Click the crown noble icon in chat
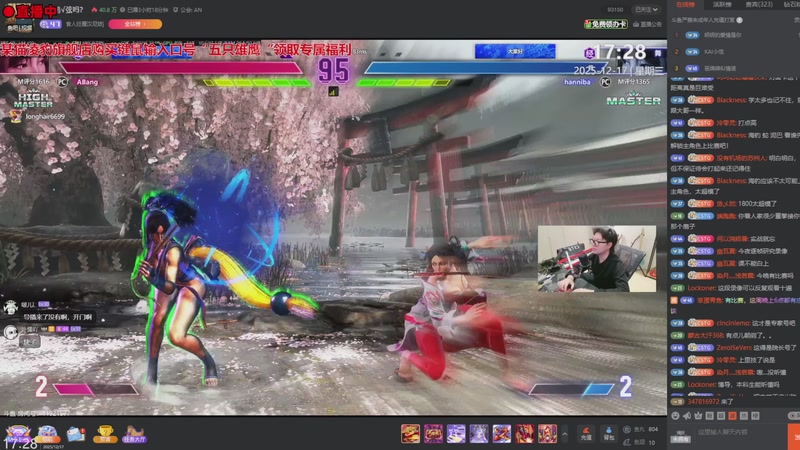 pyautogui.click(x=698, y=416)
